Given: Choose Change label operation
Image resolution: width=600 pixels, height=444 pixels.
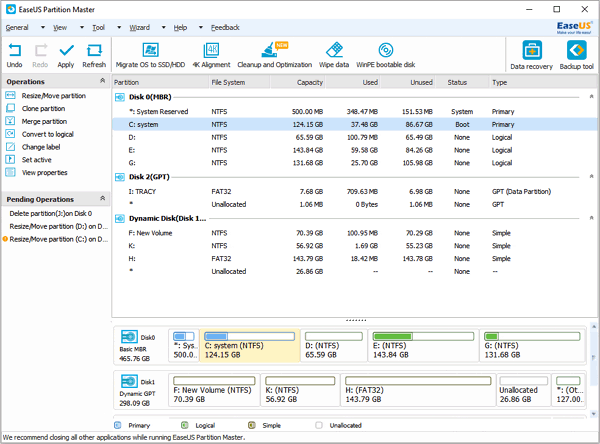Looking at the screenshot, I should 41,147.
